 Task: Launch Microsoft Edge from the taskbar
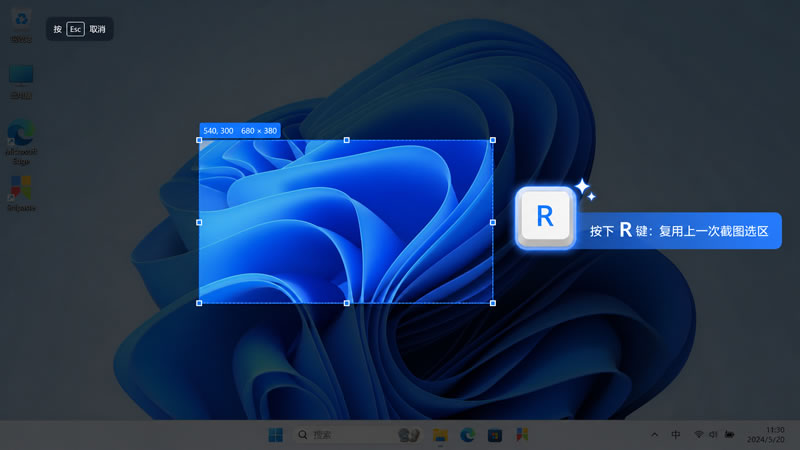coord(467,435)
